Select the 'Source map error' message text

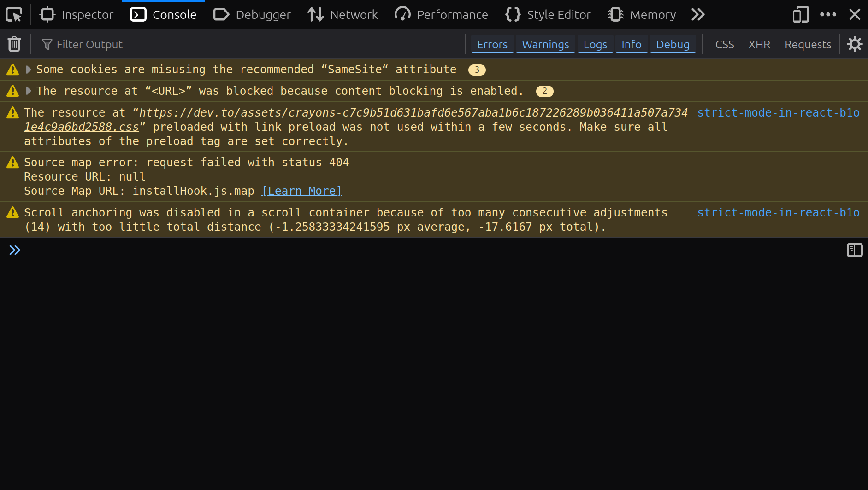186,163
